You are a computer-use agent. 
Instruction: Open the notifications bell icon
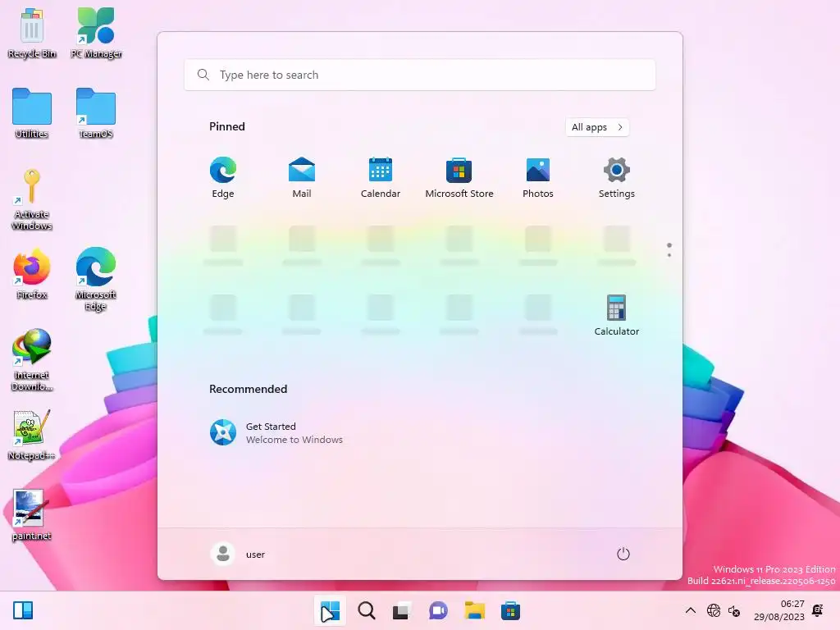point(818,610)
